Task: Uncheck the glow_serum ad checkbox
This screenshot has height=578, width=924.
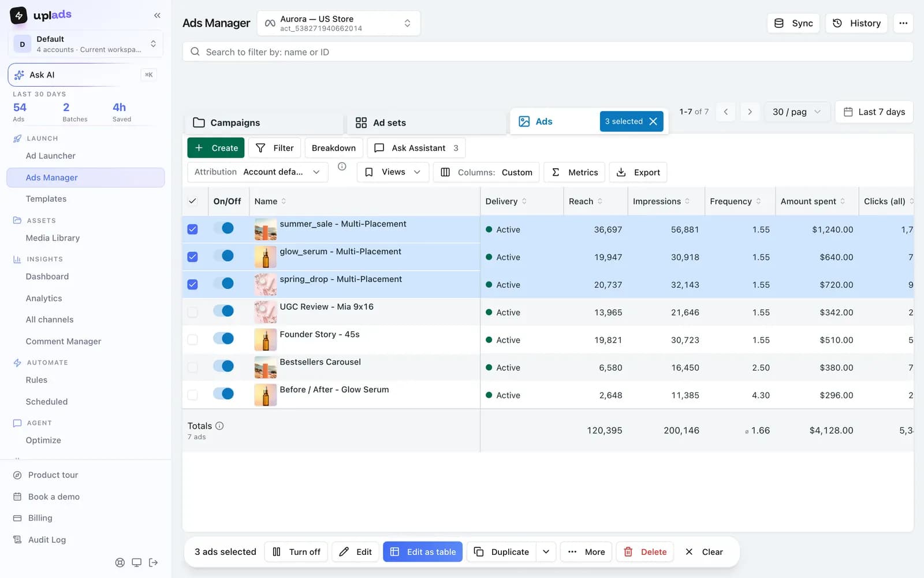Action: pos(192,257)
